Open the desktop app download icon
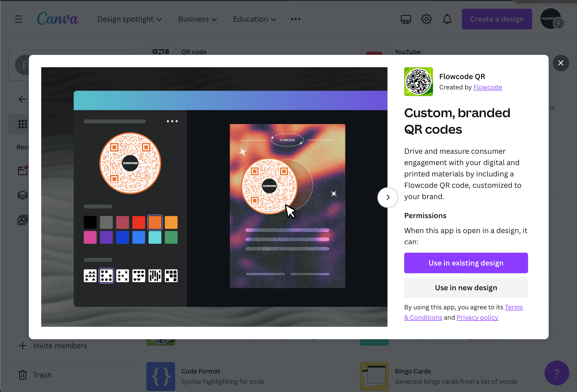 click(406, 19)
